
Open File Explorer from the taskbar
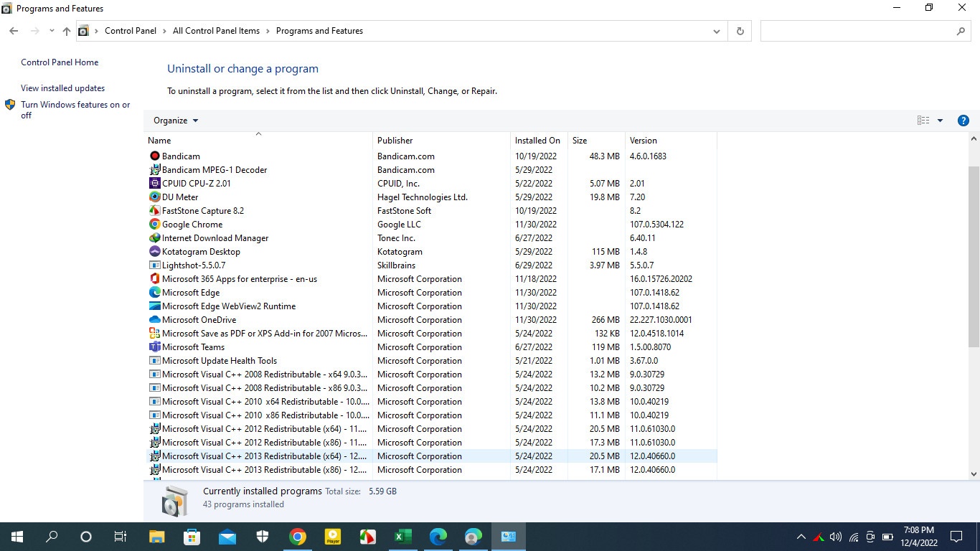click(156, 537)
